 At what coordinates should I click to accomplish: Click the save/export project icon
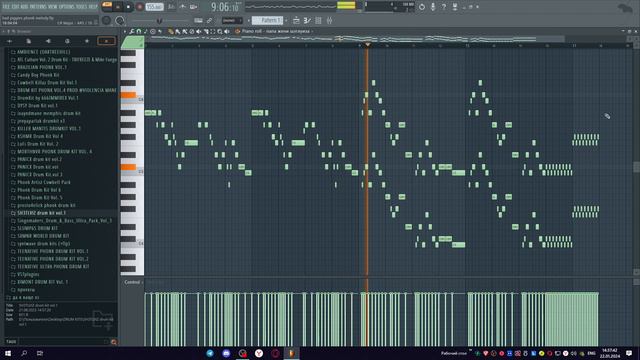point(455,7)
